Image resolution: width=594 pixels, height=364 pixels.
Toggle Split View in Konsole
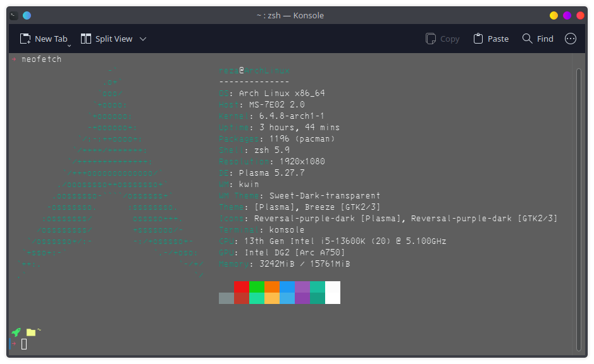pos(107,39)
